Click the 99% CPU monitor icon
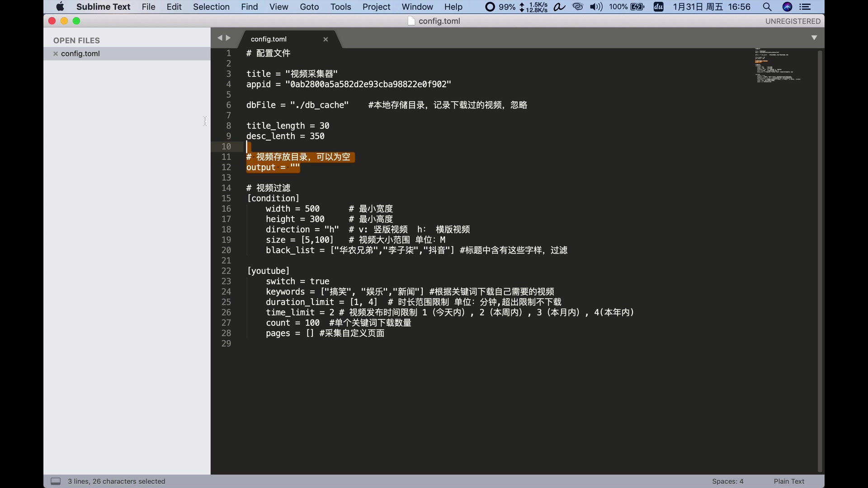This screenshot has height=488, width=868. pos(500,7)
